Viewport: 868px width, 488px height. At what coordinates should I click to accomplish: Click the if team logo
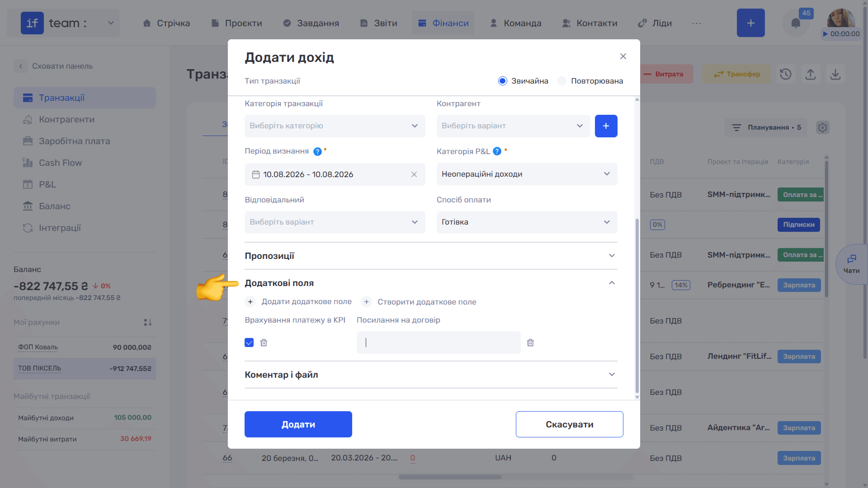point(32,23)
